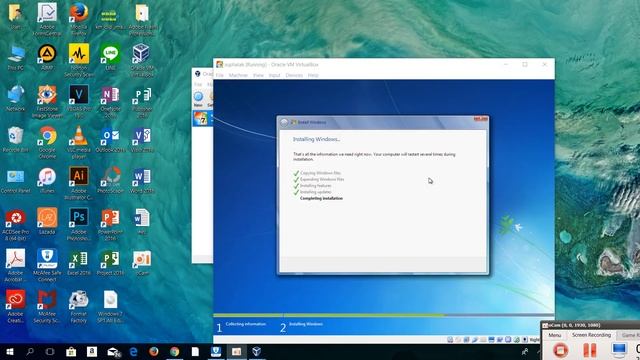Select the Publisher 2016 desktop shortcut
The width and height of the screenshot is (640, 360).
[142, 102]
